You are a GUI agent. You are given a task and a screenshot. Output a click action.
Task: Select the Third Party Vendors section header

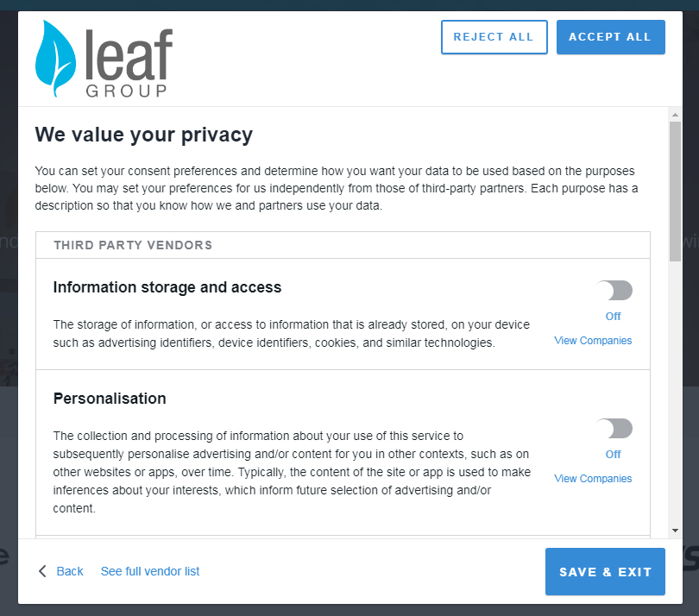coord(133,245)
